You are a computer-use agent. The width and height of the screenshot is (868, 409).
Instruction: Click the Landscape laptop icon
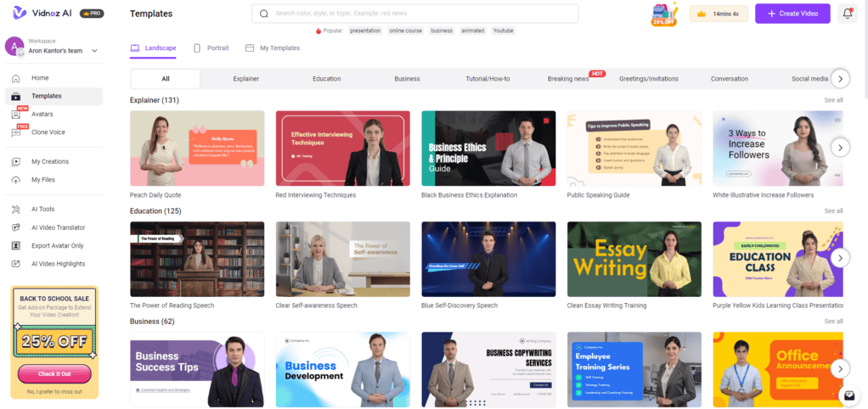pos(135,48)
